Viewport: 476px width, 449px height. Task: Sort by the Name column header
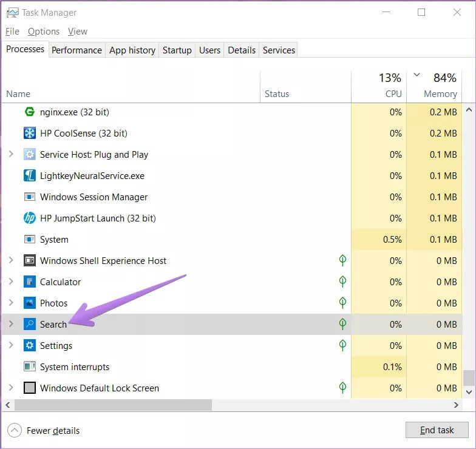pos(18,93)
